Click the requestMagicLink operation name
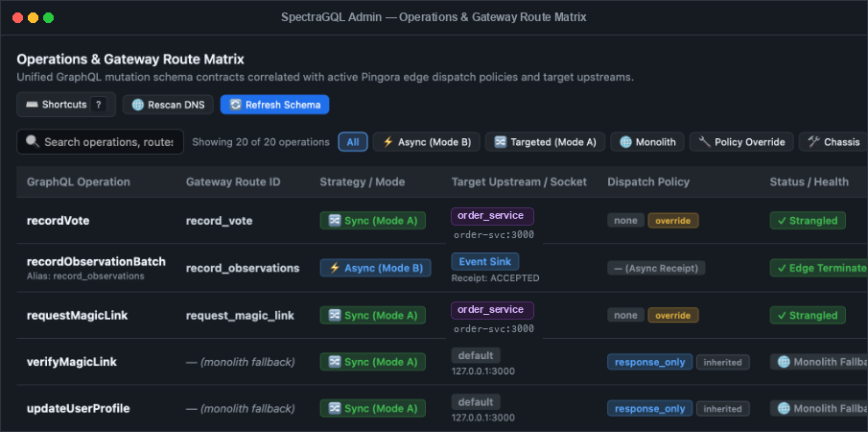The image size is (868, 432). [x=78, y=315]
